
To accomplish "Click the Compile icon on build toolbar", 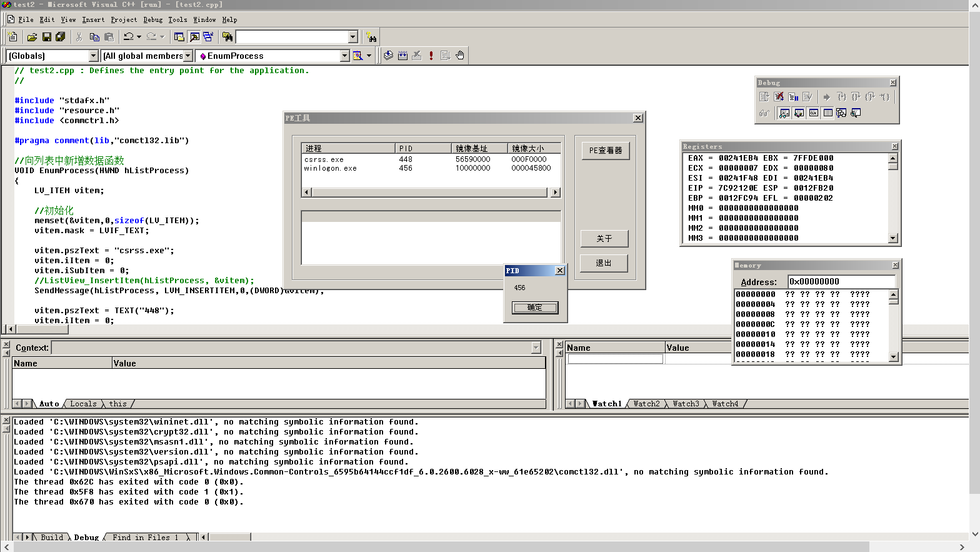I will click(388, 56).
